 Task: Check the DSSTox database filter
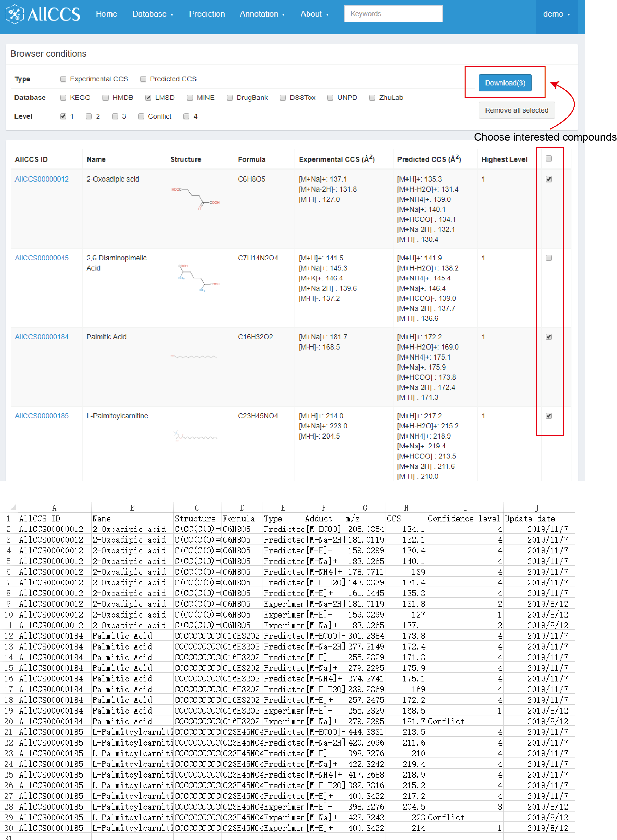[x=283, y=98]
